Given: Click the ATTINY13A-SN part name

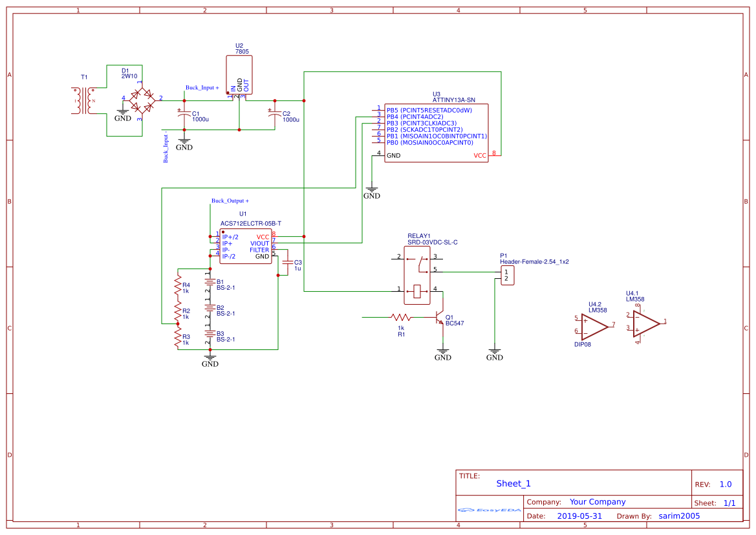Looking at the screenshot, I should point(454,100).
